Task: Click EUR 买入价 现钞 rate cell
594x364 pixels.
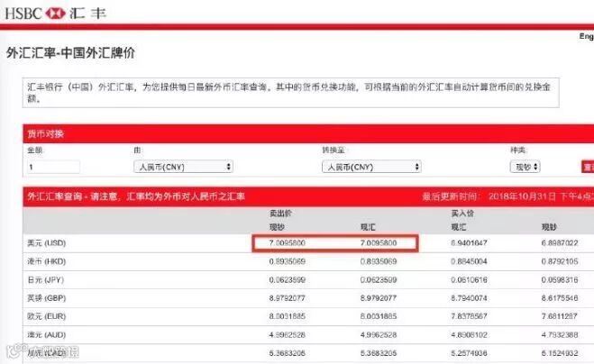Action: [x=560, y=316]
